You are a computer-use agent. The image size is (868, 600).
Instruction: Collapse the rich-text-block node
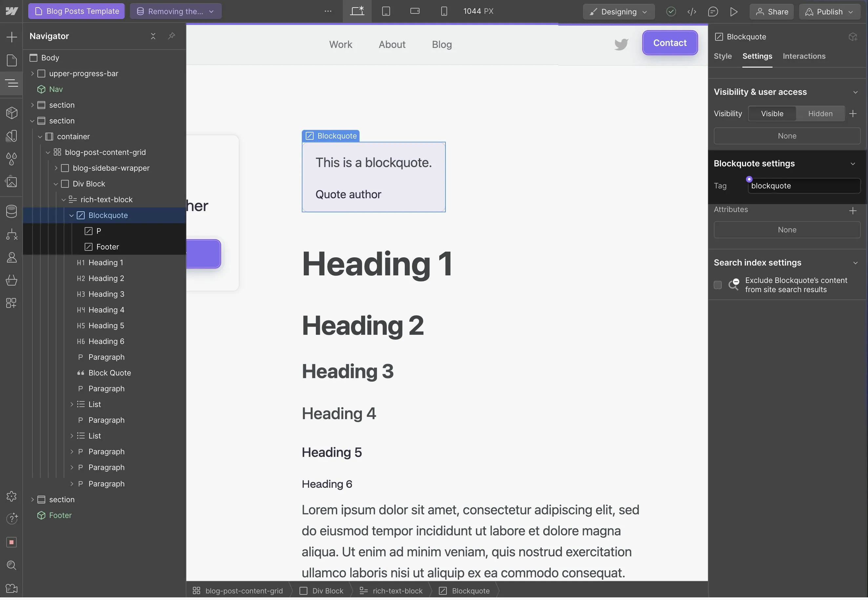64,200
